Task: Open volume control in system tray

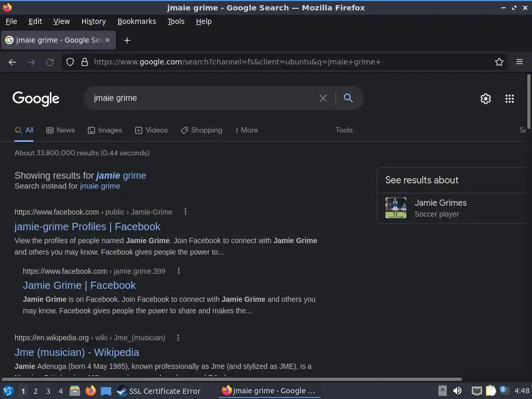Action: [x=457, y=391]
